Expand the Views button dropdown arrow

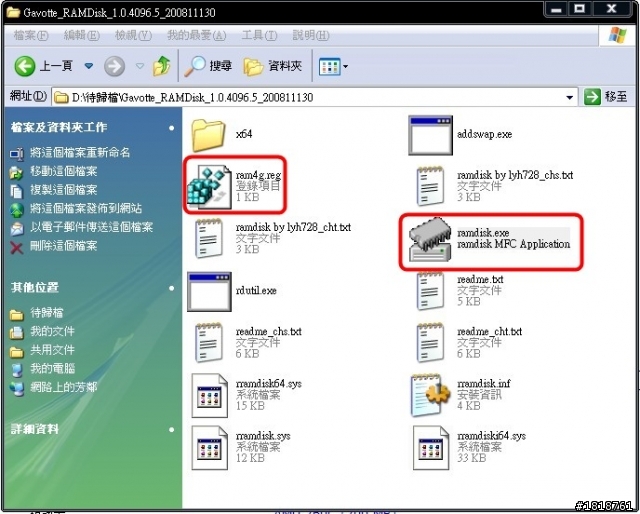[x=345, y=67]
